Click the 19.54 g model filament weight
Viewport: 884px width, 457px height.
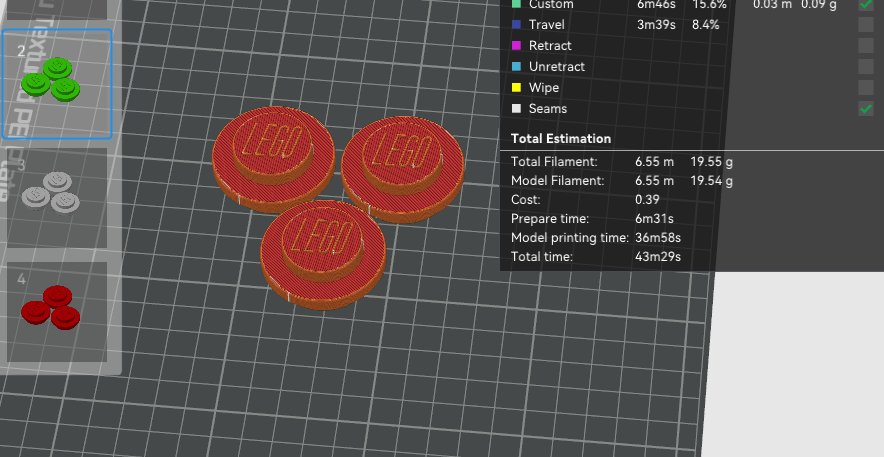pos(711,181)
